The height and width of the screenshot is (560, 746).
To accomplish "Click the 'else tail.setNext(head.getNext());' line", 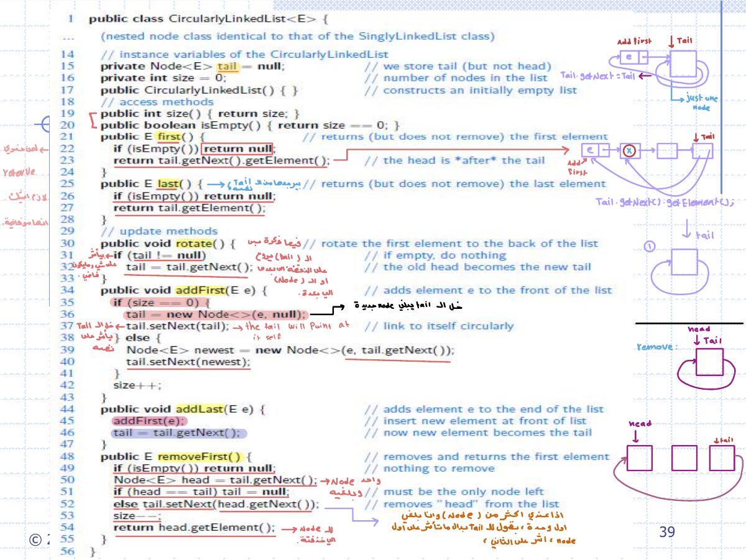I will [216, 503].
